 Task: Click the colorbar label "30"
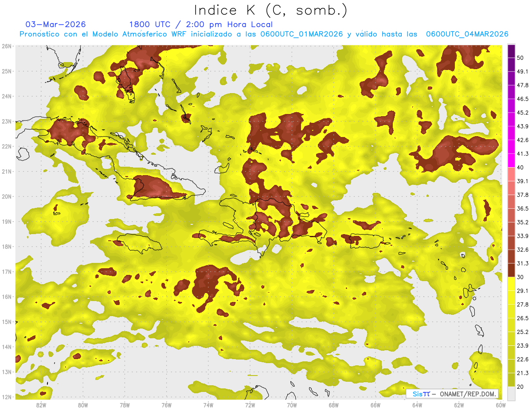(x=521, y=277)
